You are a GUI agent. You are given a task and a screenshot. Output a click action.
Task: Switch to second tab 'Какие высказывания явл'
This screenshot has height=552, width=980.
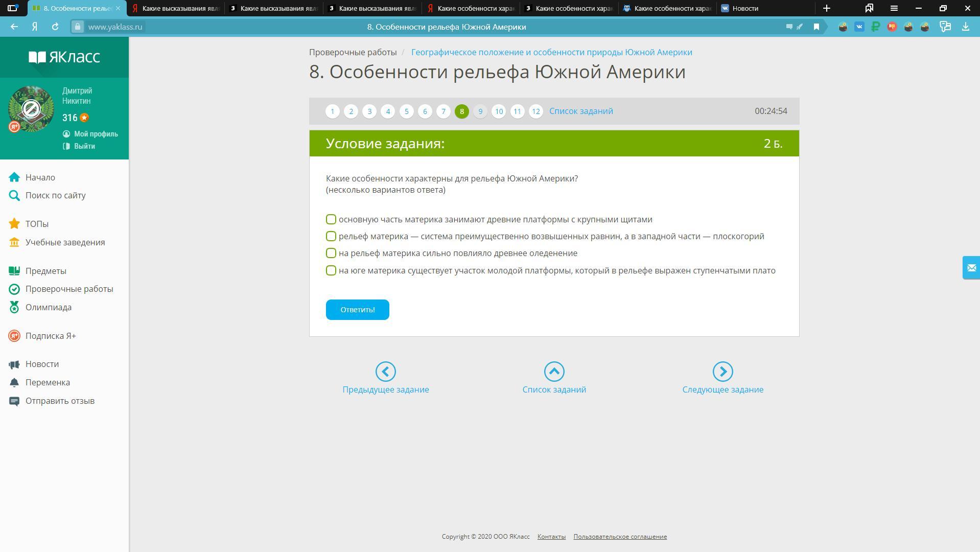[x=175, y=8]
